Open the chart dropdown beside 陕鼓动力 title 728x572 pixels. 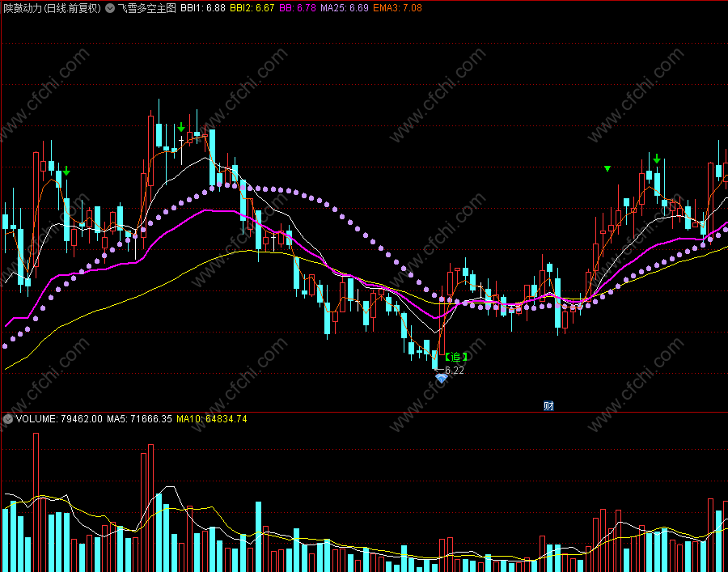(x=109, y=8)
